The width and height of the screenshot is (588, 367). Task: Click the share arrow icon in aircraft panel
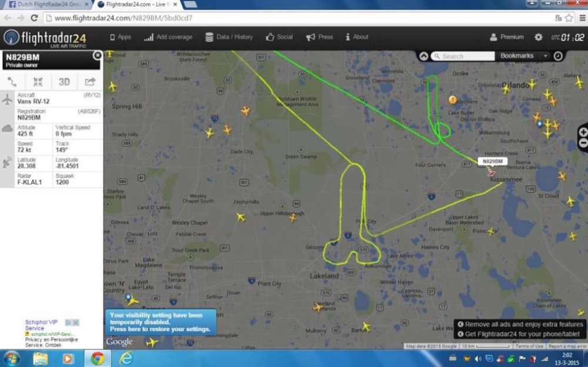[90, 81]
